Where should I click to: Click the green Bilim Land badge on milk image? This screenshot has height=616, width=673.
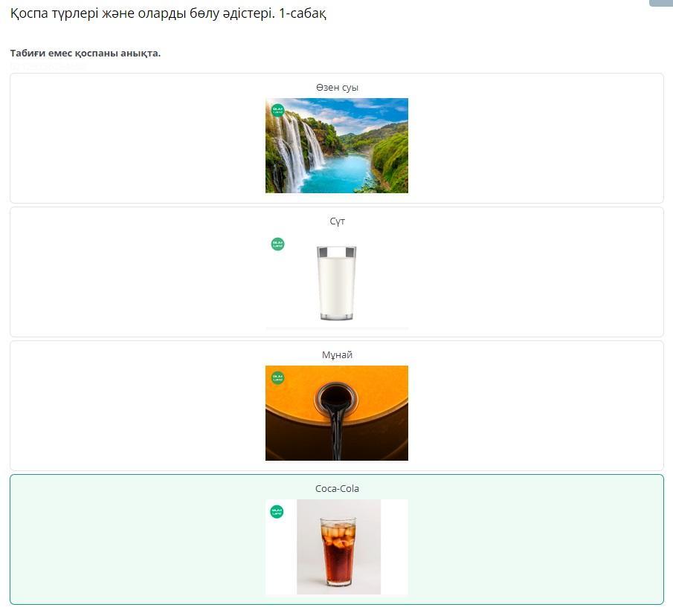pos(277,244)
